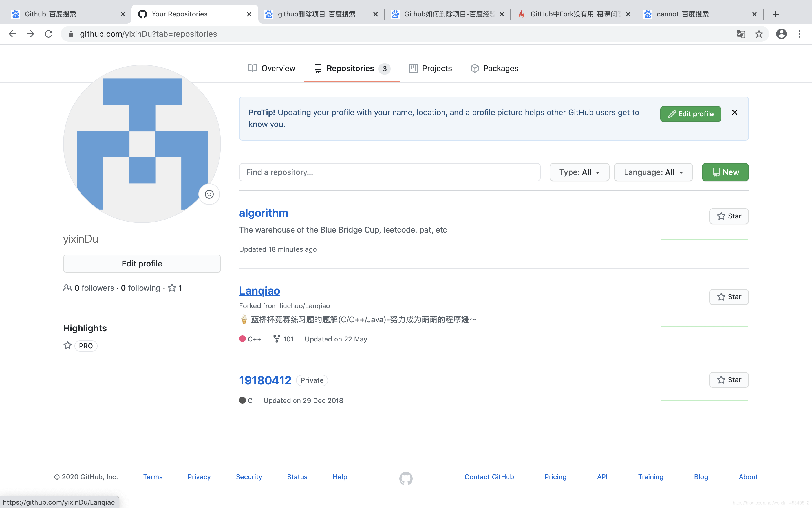The image size is (812, 508).
Task: Open the Blog footer link
Action: point(701,477)
